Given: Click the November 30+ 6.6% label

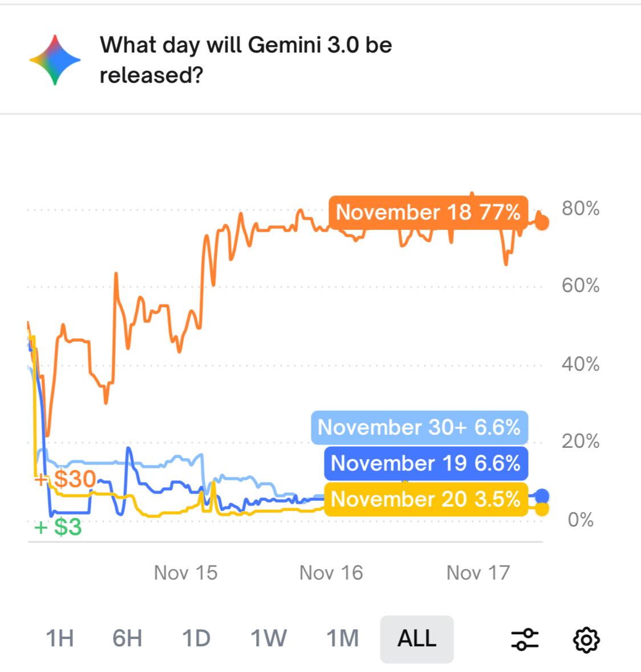Looking at the screenshot, I should point(419,427).
